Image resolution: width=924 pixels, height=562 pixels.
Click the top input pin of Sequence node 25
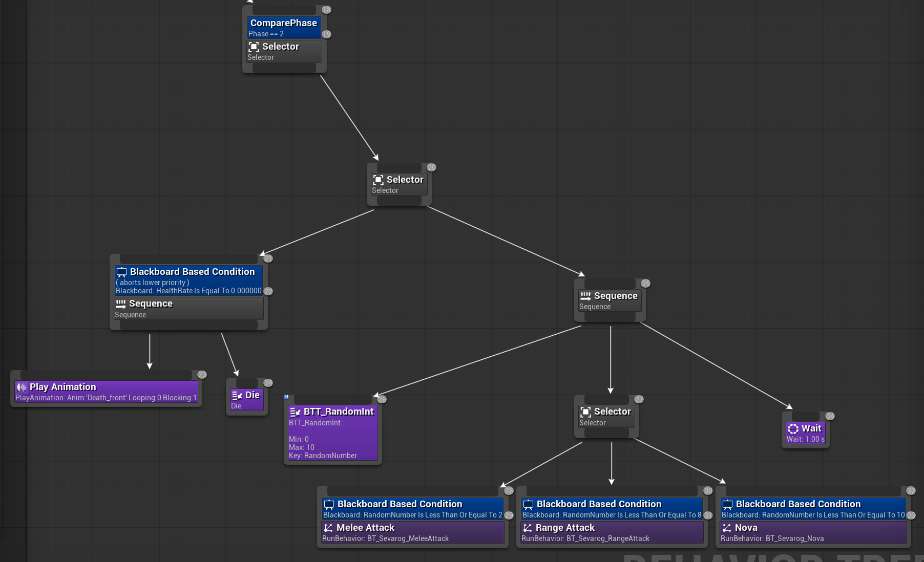point(610,284)
